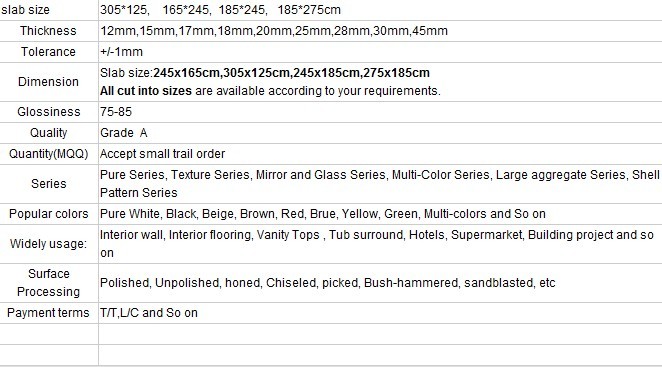The height and width of the screenshot is (367, 662).
Task: Select the Surface Processing label cell
Action: 49,283
